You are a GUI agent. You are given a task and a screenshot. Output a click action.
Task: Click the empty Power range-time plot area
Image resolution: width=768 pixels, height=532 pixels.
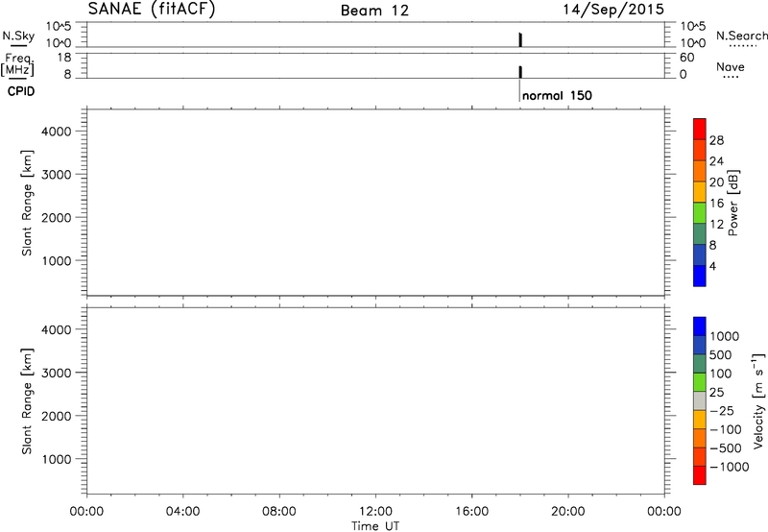point(375,203)
